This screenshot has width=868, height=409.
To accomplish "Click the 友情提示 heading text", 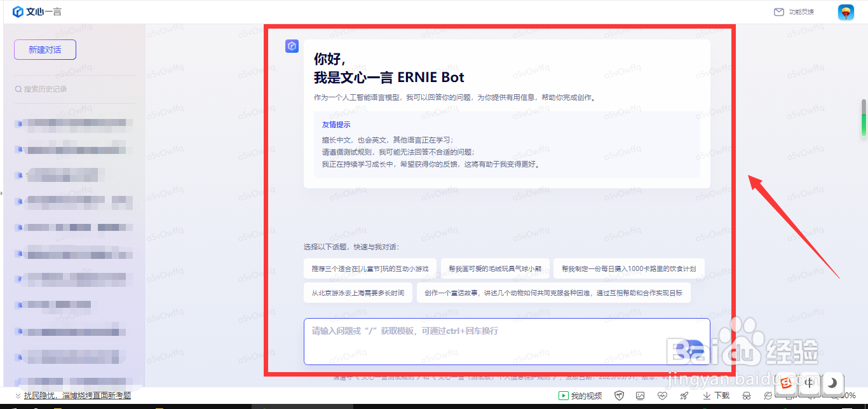I will pos(336,125).
